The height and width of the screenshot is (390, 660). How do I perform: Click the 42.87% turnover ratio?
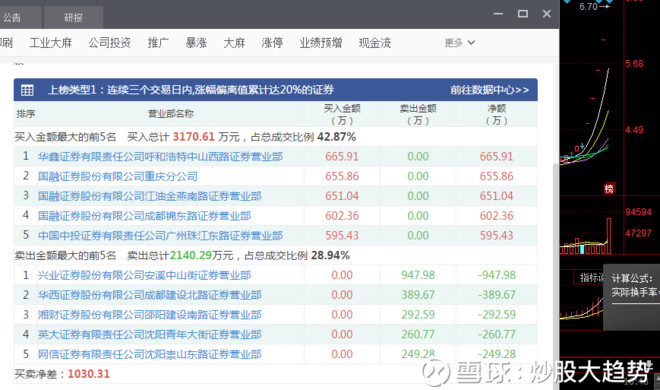(336, 137)
